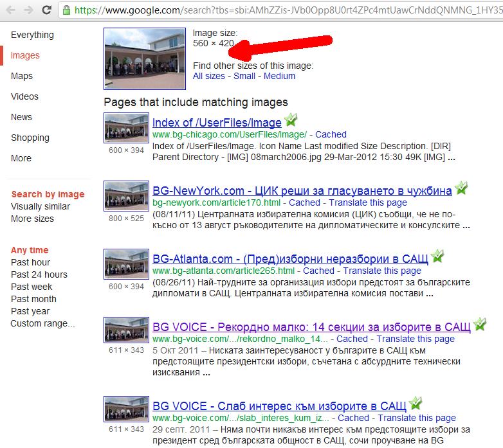Open the News search category

[x=21, y=117]
